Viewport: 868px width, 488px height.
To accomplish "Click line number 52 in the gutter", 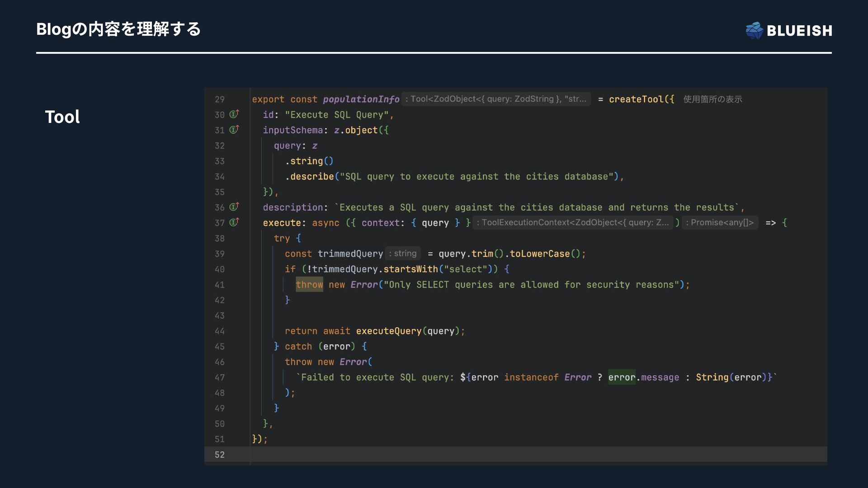I will (220, 455).
